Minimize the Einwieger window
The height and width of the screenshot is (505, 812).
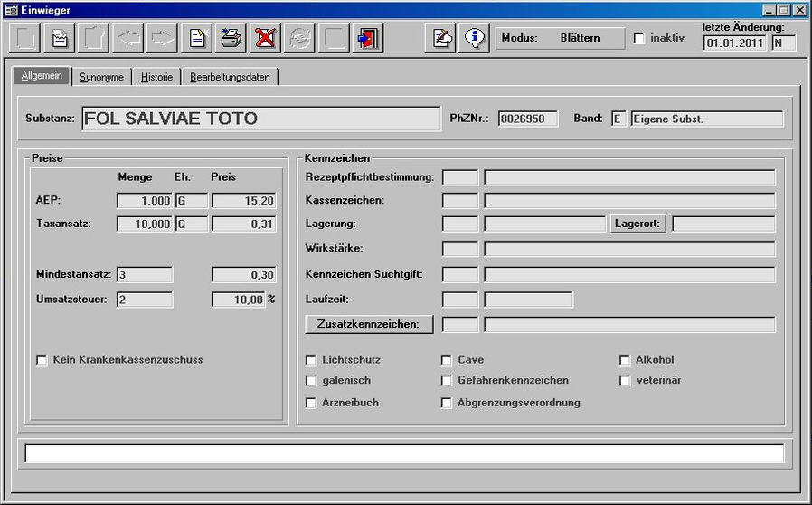[770, 10]
